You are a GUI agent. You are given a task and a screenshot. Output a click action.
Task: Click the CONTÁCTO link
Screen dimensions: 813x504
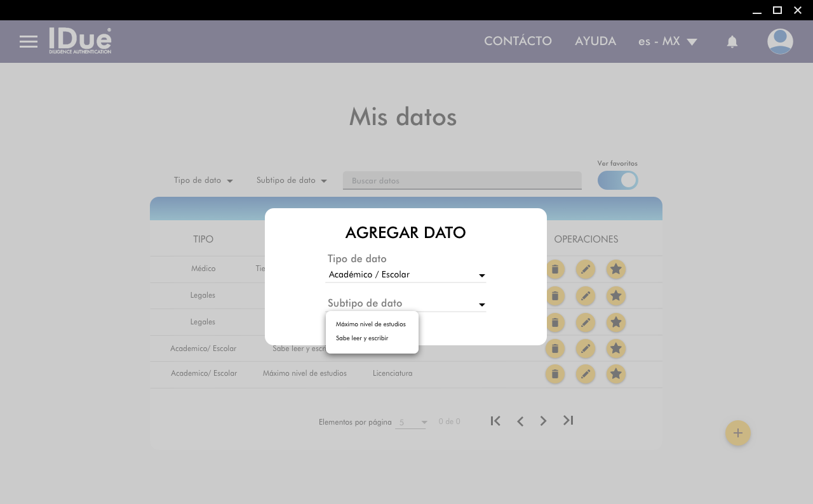(518, 41)
